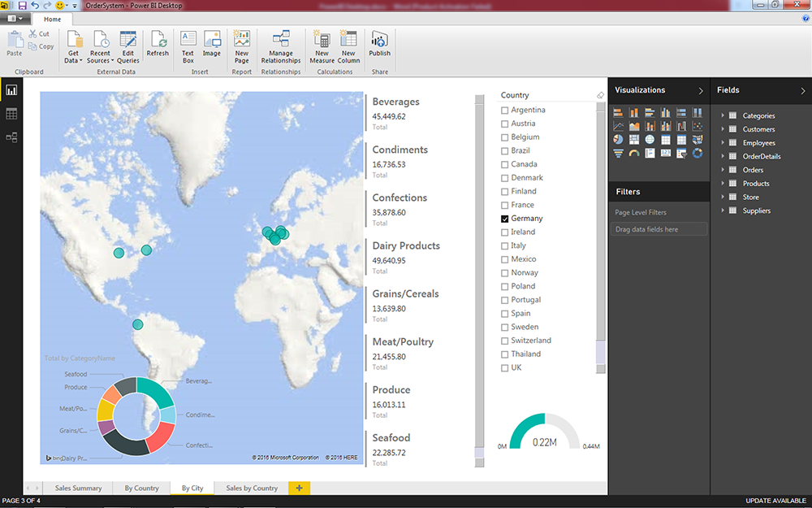The image size is (812, 508).
Task: Expand the Suppliers table in Fields
Action: tap(723, 211)
